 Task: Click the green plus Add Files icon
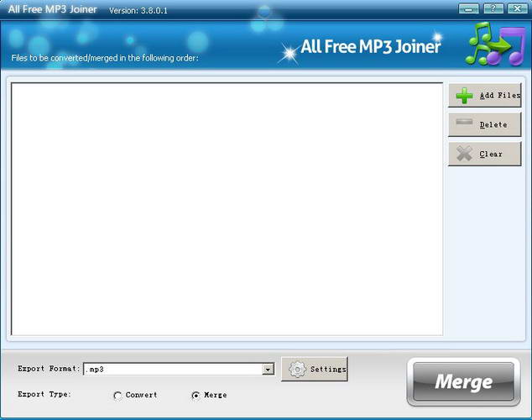coord(464,96)
